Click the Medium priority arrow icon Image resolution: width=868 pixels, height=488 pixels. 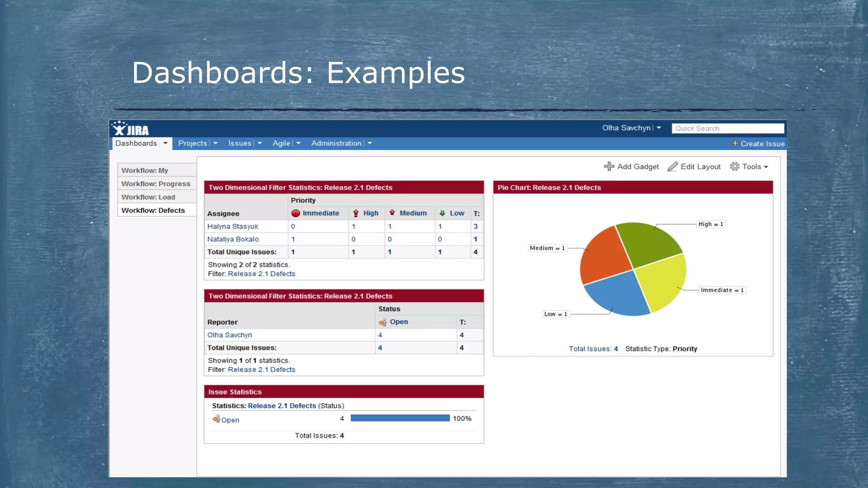tap(392, 213)
